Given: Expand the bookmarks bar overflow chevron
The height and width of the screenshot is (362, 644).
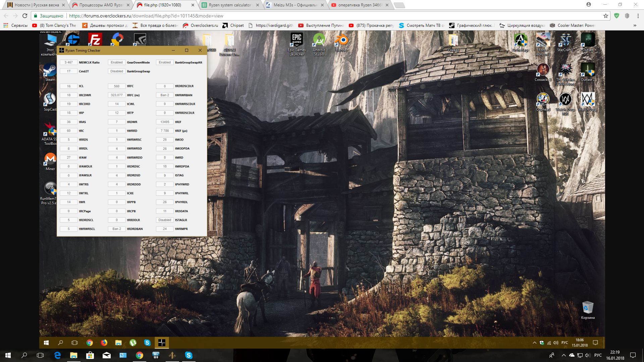Looking at the screenshot, I should 635,25.
